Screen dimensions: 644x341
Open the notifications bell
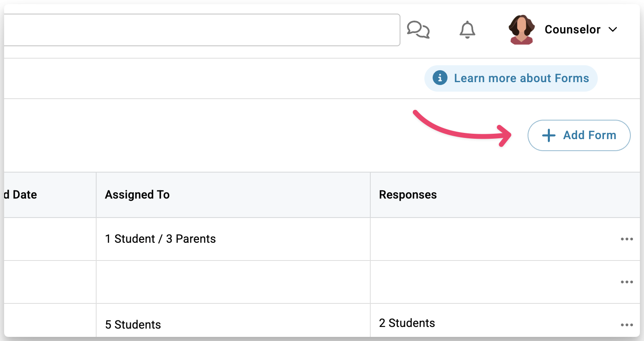tap(467, 30)
